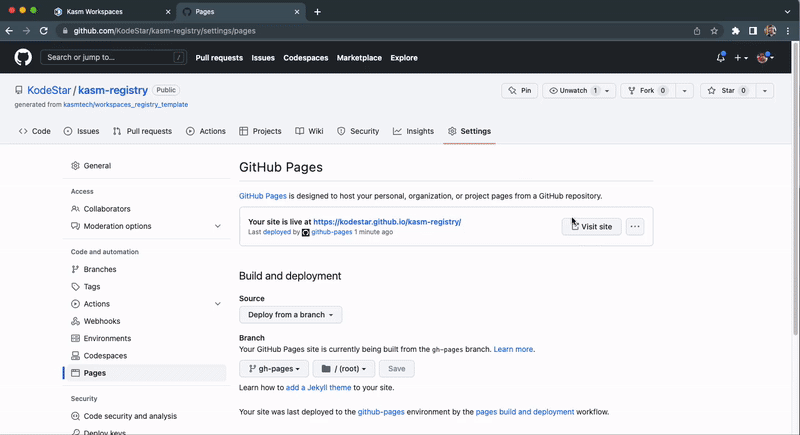Expand the Fork dropdown arrow

[x=684, y=90]
